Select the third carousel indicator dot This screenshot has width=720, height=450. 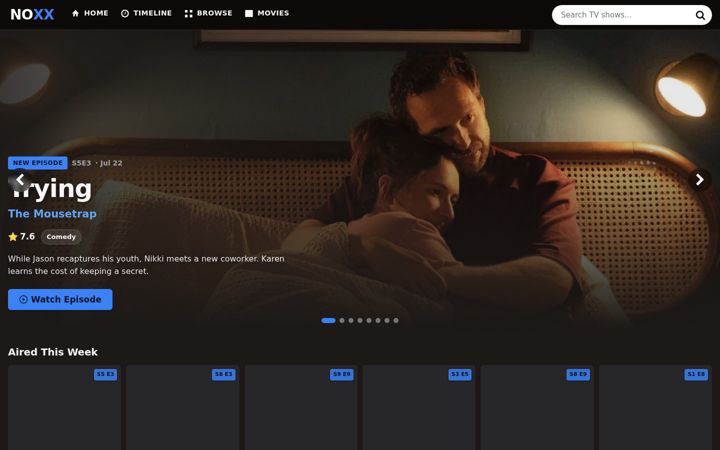click(351, 321)
